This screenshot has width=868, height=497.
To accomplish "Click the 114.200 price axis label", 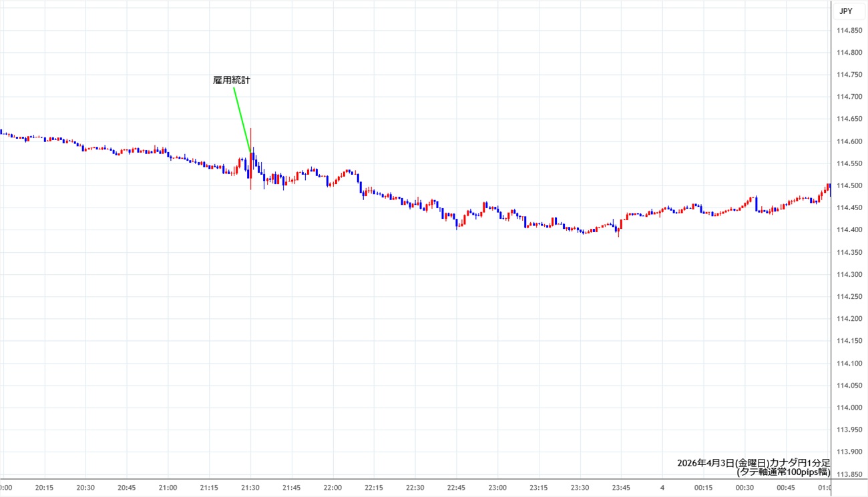I will (x=848, y=319).
